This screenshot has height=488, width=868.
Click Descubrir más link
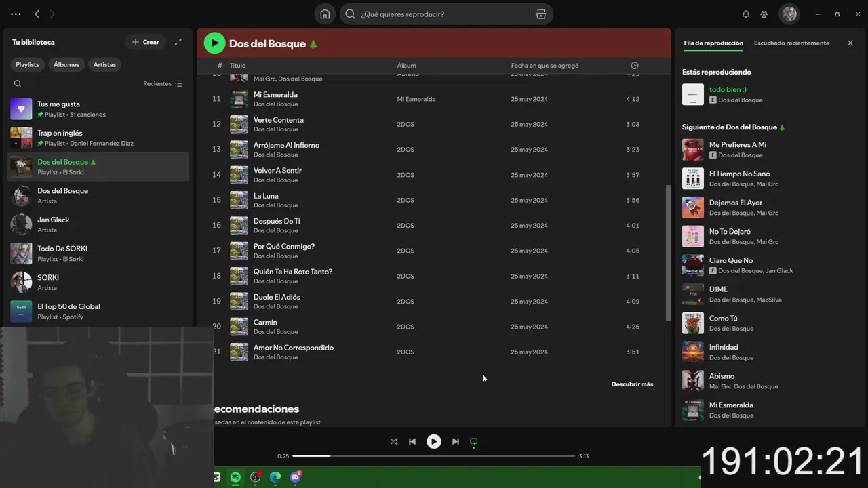632,384
